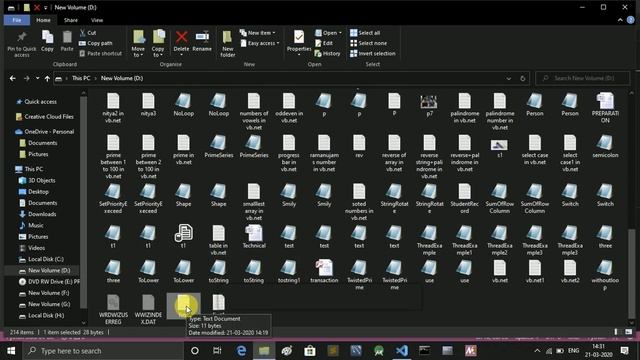Image resolution: width=640 pixels, height=360 pixels.
Task: Open the Quick Access Toolbar customize arrow
Action: (x=46, y=8)
